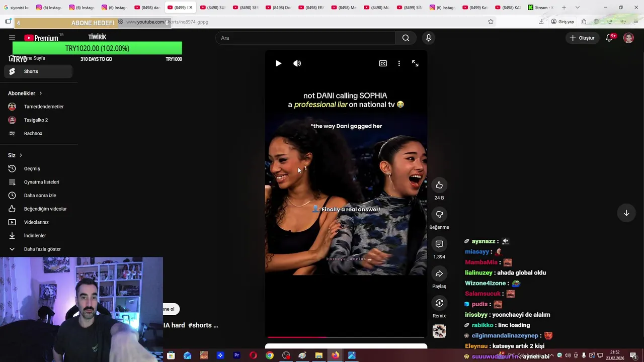The height and width of the screenshot is (362, 644).
Task: Open the account avatar menu
Action: [628, 38]
